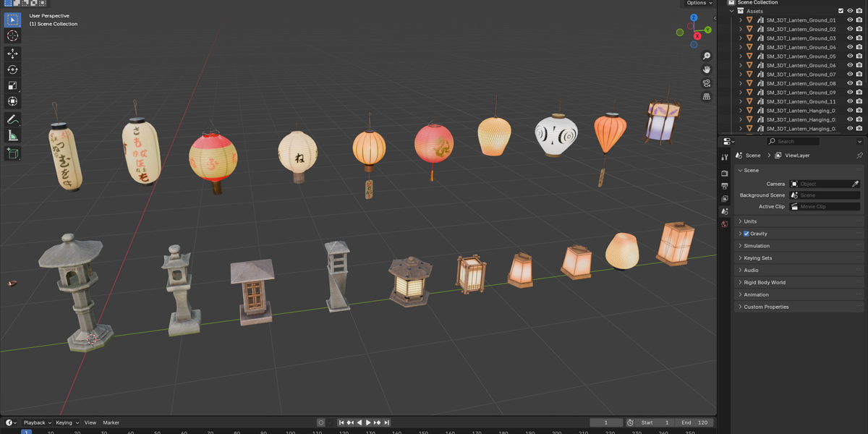Activate the Transform tool

click(12, 101)
